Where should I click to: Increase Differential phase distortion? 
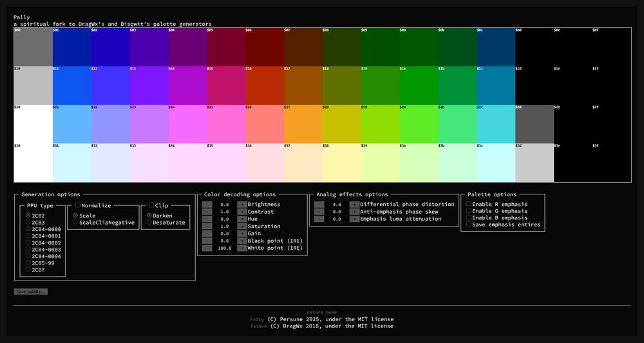354,205
